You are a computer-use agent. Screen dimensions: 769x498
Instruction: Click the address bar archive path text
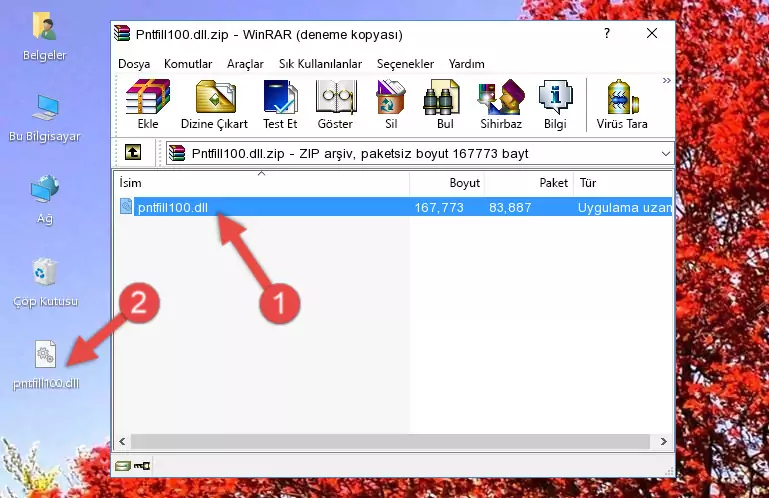pos(360,154)
